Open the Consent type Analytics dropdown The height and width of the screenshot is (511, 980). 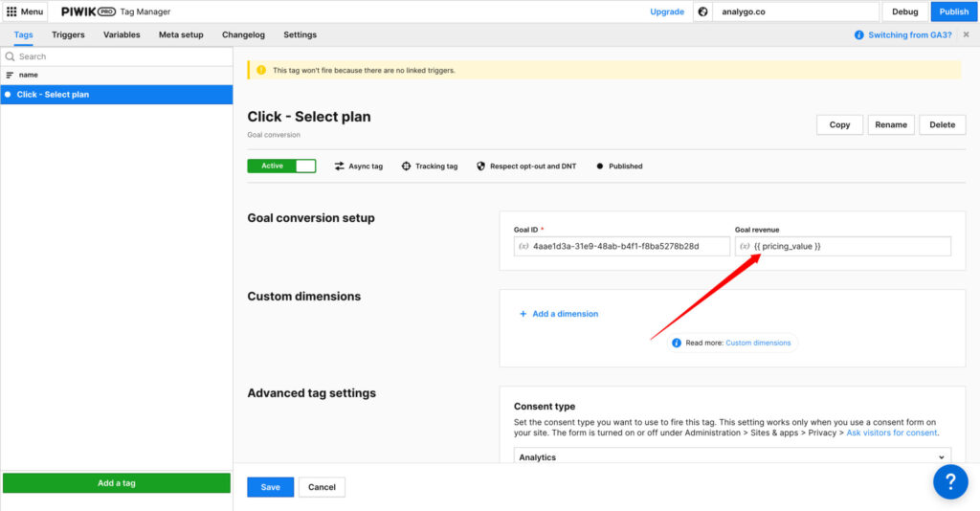tap(732, 457)
